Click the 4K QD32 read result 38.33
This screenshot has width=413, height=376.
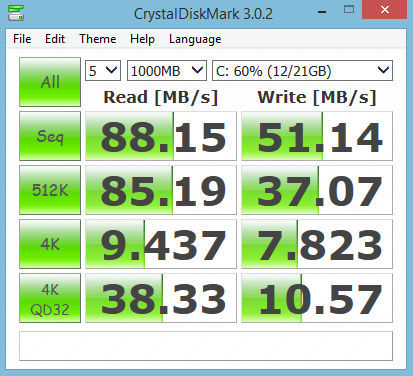pyautogui.click(x=161, y=298)
